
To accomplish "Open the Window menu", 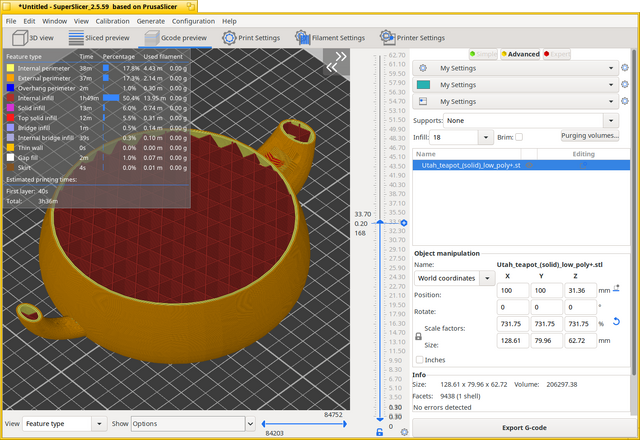I will pyautogui.click(x=54, y=21).
